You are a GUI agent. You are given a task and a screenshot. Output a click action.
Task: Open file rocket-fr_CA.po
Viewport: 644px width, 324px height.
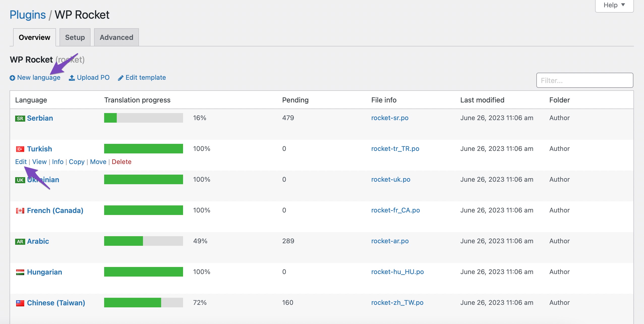pyautogui.click(x=395, y=210)
